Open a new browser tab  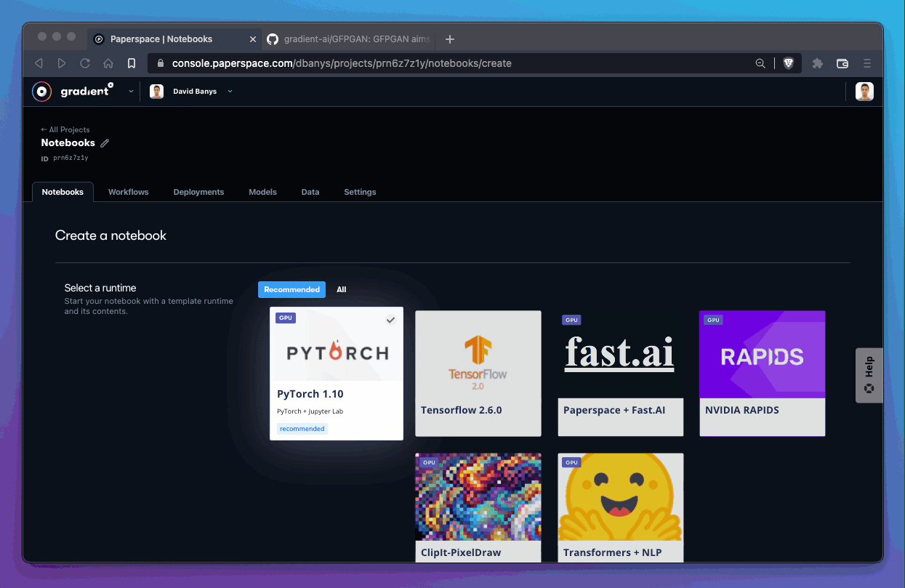click(450, 39)
